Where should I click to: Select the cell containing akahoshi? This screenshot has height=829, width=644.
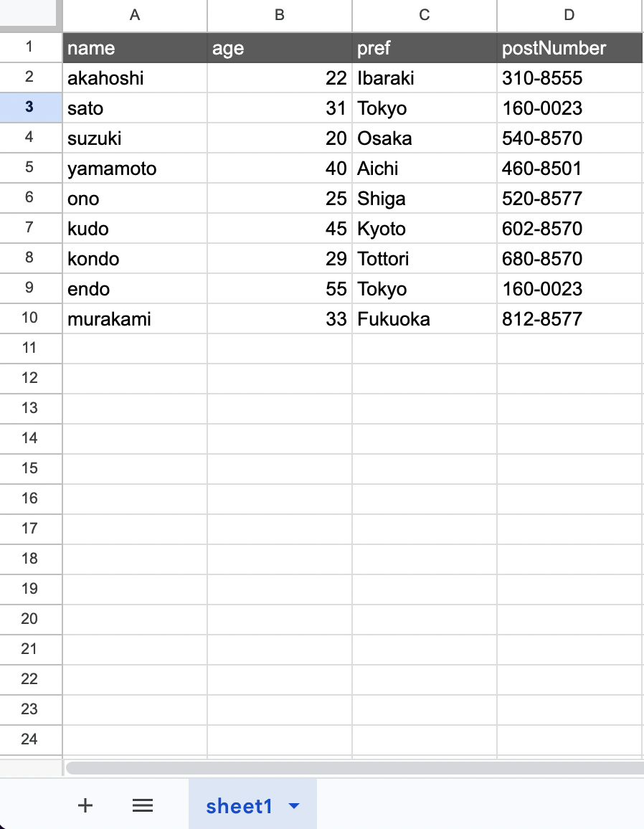pos(134,77)
